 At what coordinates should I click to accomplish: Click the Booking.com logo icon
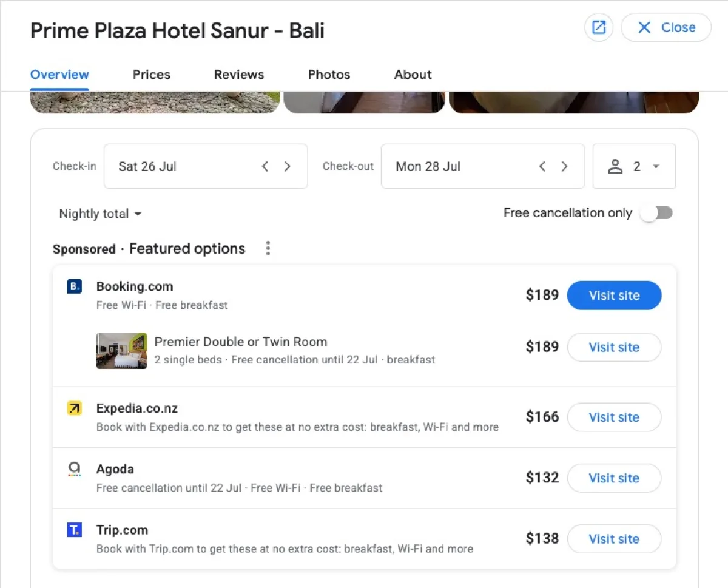click(74, 286)
